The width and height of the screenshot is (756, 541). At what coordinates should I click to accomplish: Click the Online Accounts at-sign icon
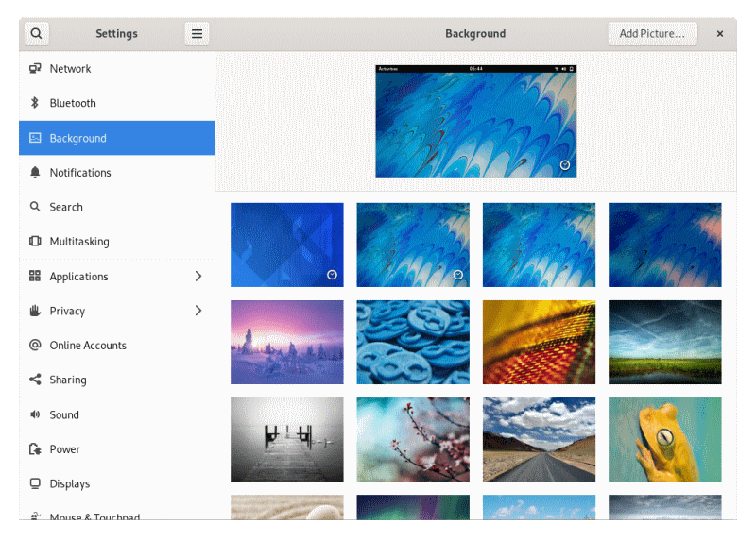(x=35, y=346)
